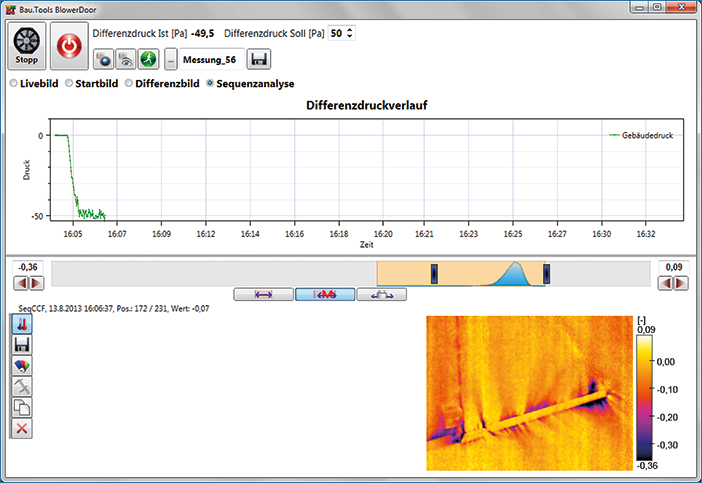Select the Startbild radio button

[x=69, y=83]
